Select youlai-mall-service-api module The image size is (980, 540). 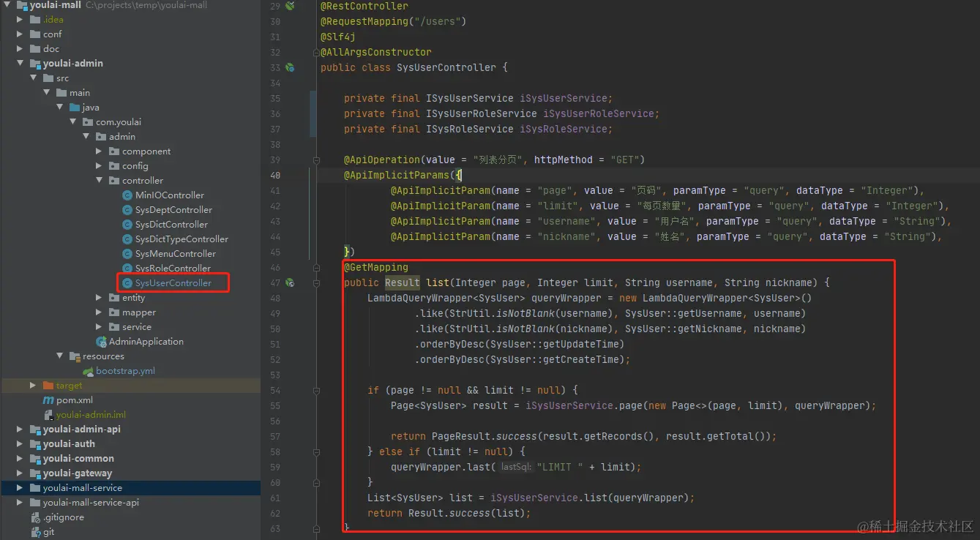point(91,503)
